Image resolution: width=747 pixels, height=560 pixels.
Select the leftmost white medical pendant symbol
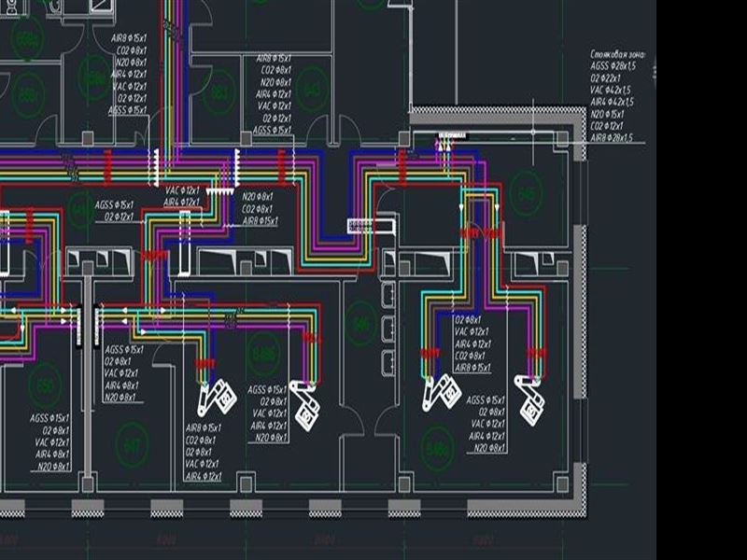click(217, 398)
